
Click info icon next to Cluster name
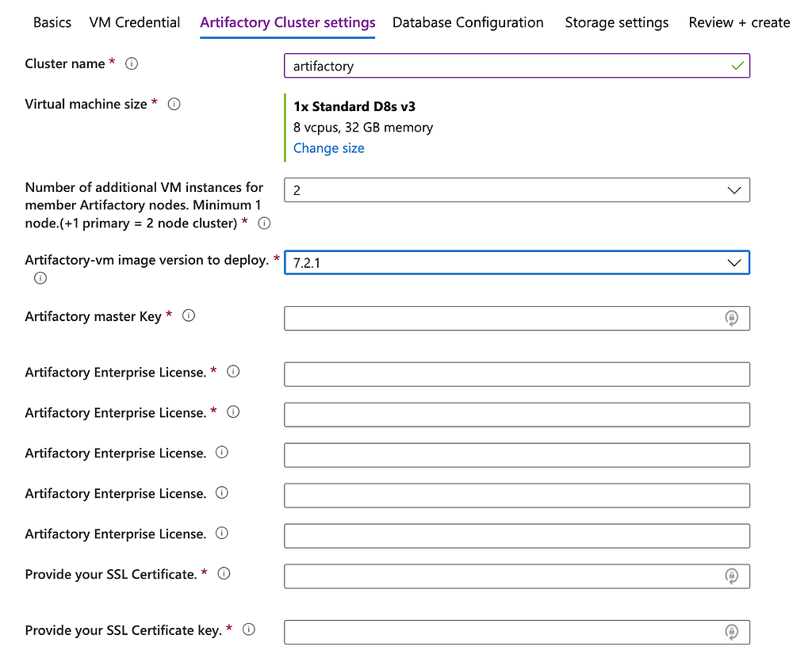pos(132,64)
